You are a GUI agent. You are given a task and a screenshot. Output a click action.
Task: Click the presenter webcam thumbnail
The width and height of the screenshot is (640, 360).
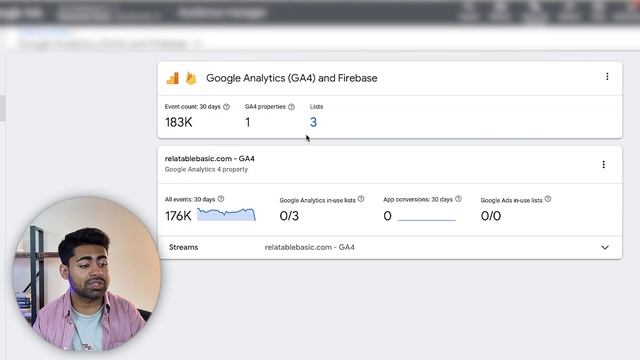click(87, 274)
